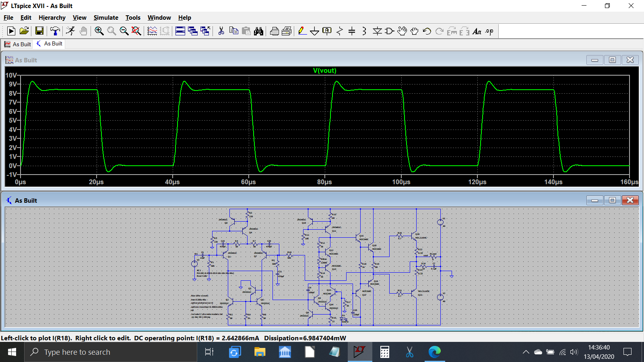Click the Pick Visible Traces icon
The width and height of the screenshot is (644, 362).
coord(152,31)
